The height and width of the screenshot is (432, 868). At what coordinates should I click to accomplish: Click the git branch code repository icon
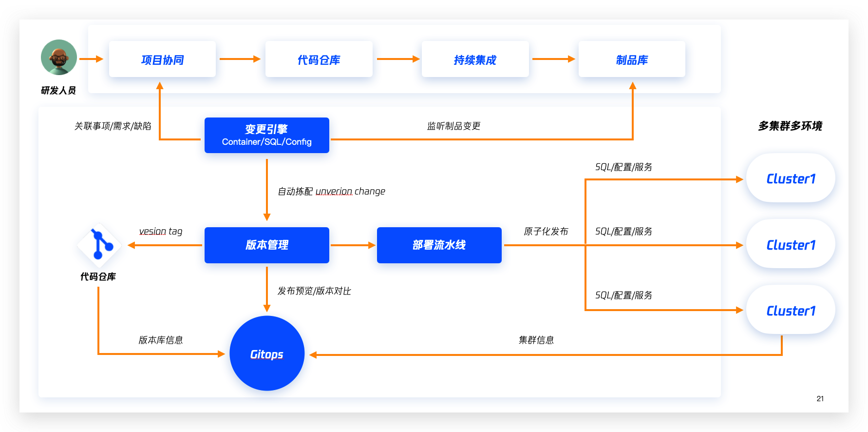tap(99, 244)
